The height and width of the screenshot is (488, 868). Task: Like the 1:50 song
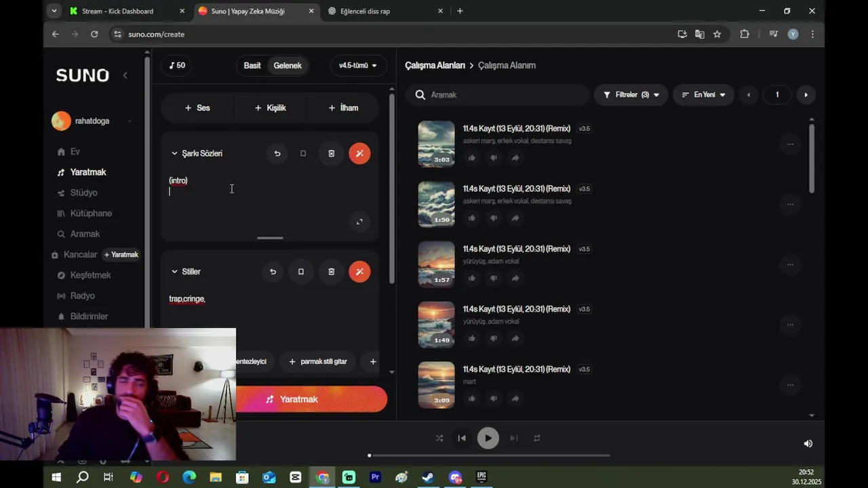click(472, 218)
